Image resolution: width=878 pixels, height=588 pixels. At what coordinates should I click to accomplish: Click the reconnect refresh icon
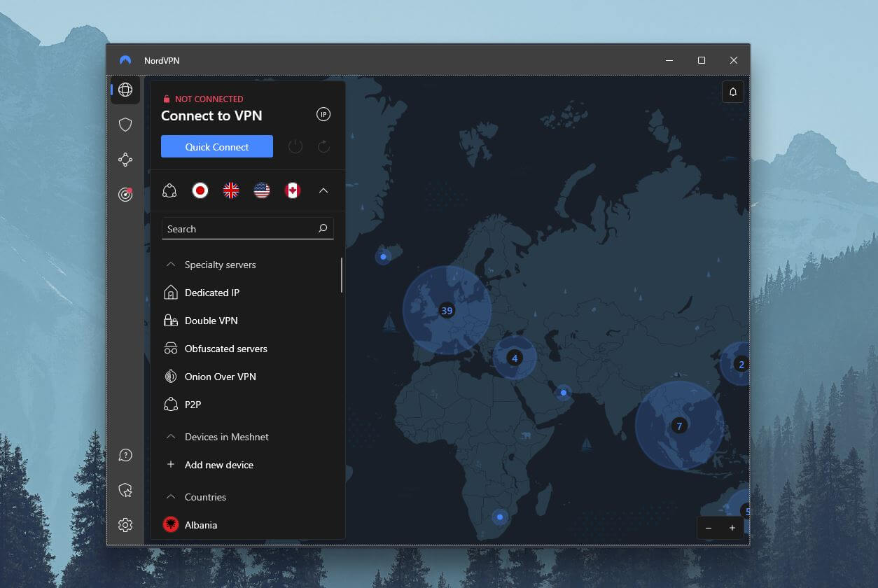tap(323, 146)
